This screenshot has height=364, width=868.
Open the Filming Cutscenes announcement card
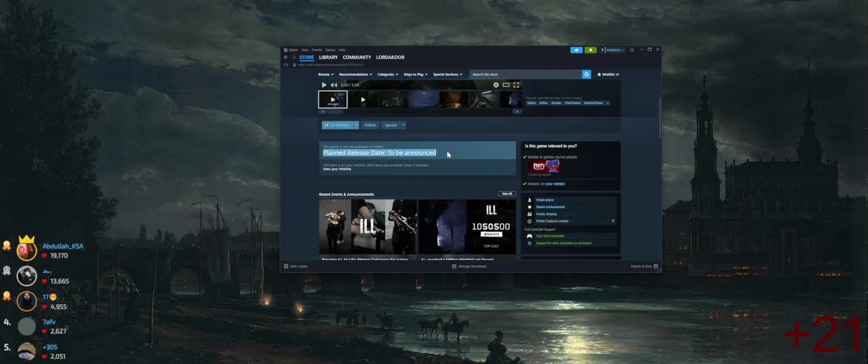coord(368,230)
